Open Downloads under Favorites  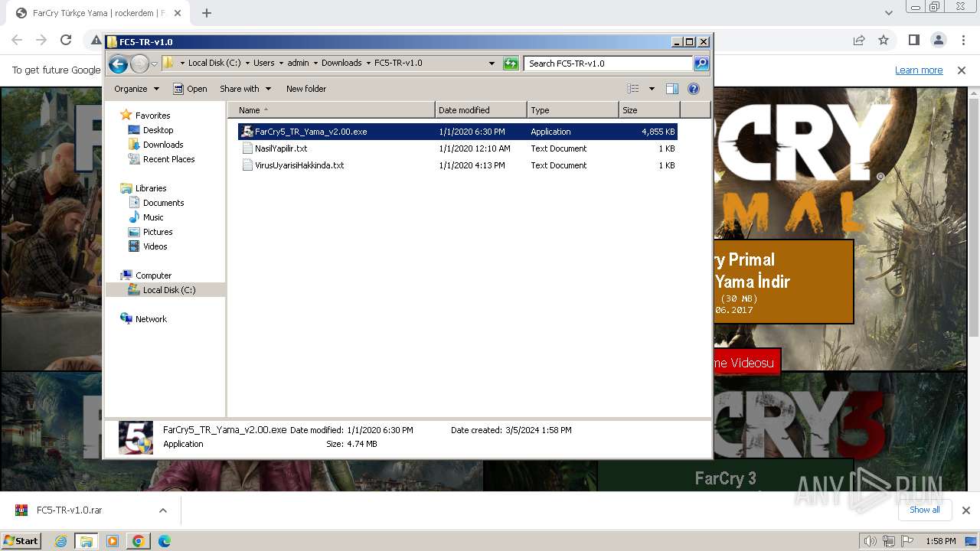163,145
